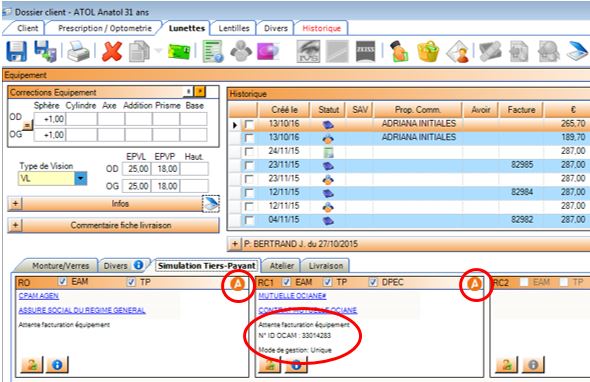Click the Facture column header
The height and width of the screenshot is (382, 590).
click(x=521, y=110)
